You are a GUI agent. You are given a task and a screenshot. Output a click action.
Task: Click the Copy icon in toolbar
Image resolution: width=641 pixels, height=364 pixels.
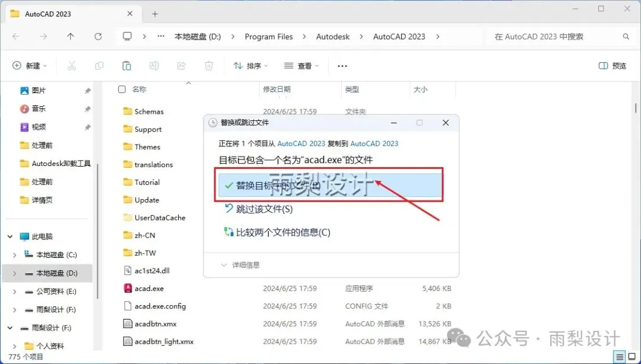click(x=99, y=66)
